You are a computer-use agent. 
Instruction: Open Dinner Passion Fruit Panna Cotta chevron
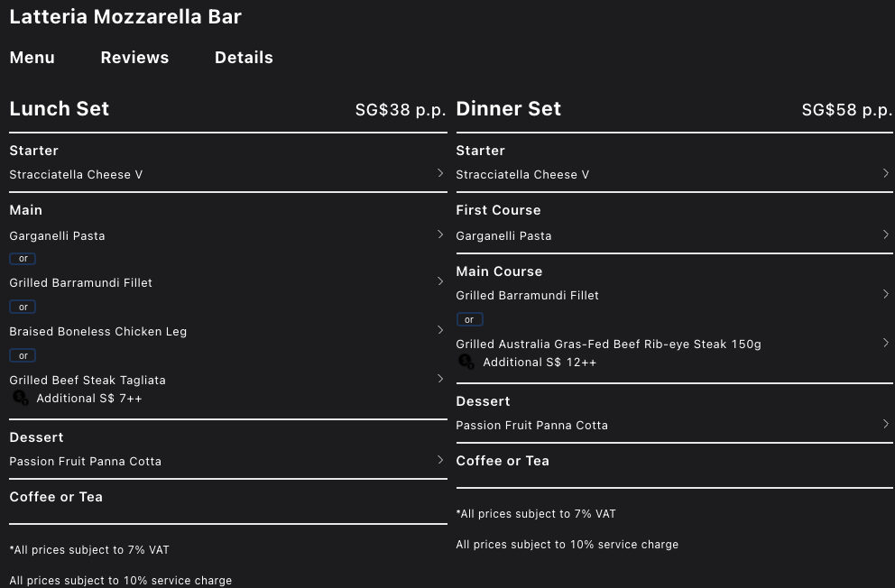coord(886,424)
